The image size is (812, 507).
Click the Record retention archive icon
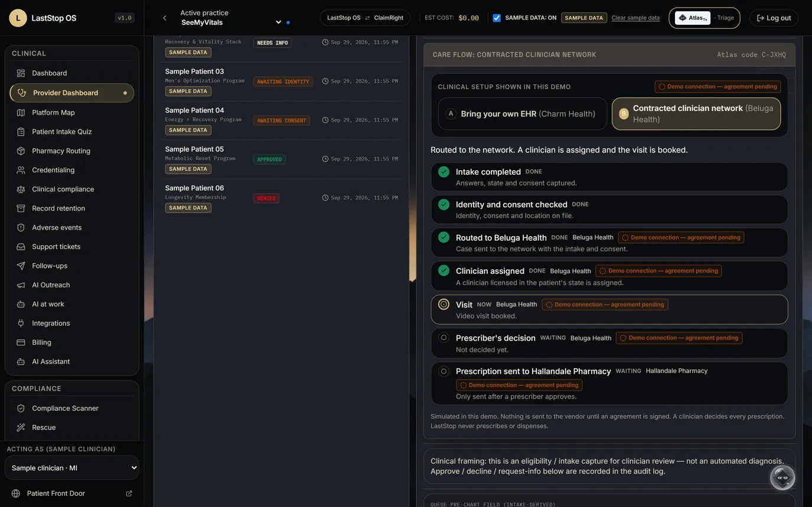point(21,208)
